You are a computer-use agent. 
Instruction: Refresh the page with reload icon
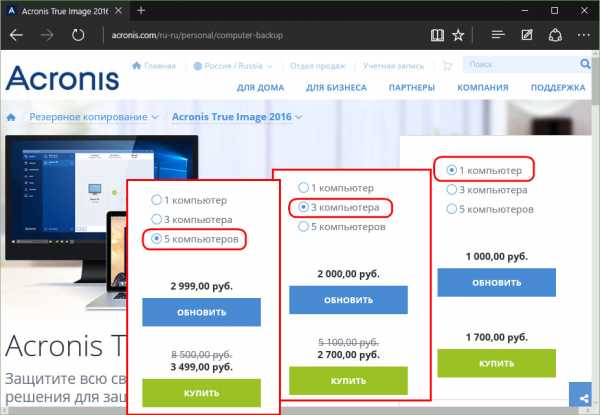pos(77,35)
